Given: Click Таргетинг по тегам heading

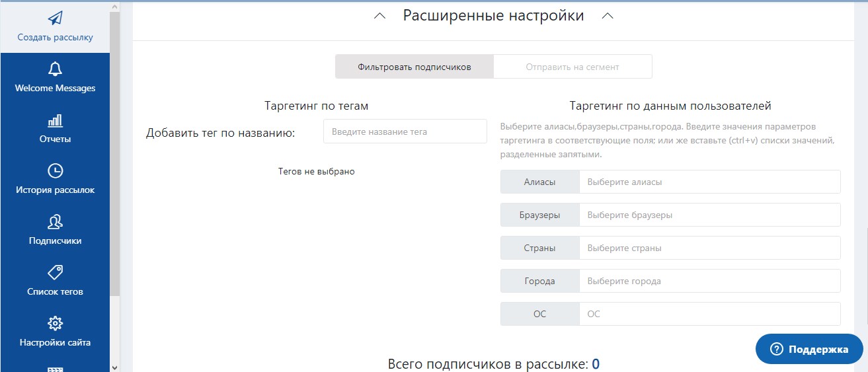Looking at the screenshot, I should [316, 106].
